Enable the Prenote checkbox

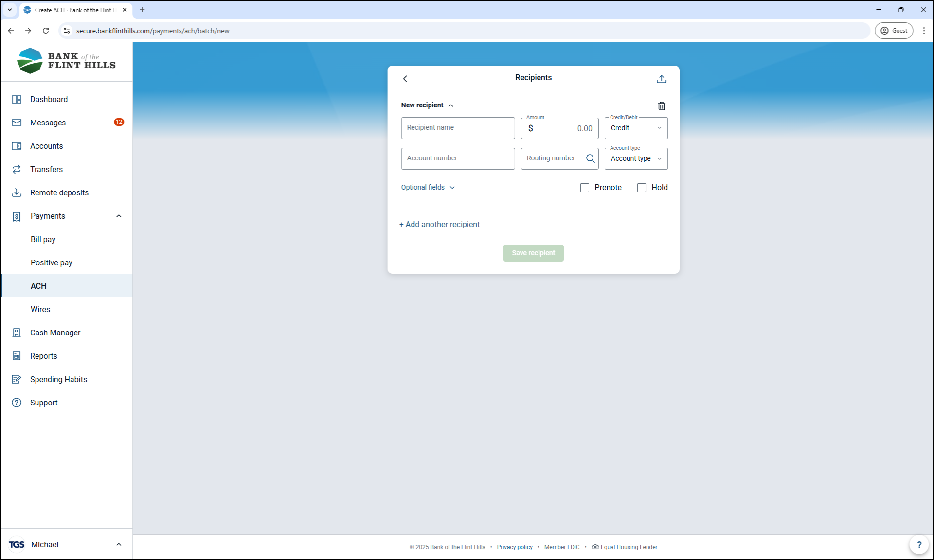pyautogui.click(x=585, y=188)
